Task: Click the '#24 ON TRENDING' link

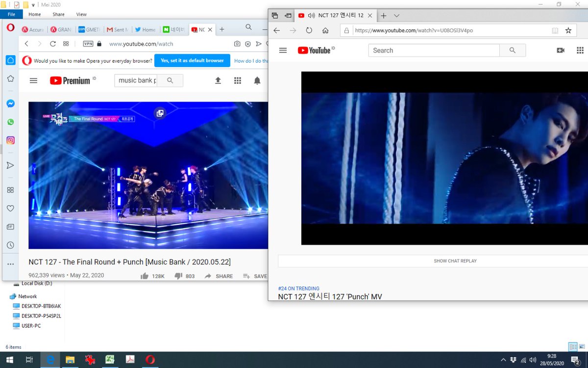Action: tap(298, 289)
